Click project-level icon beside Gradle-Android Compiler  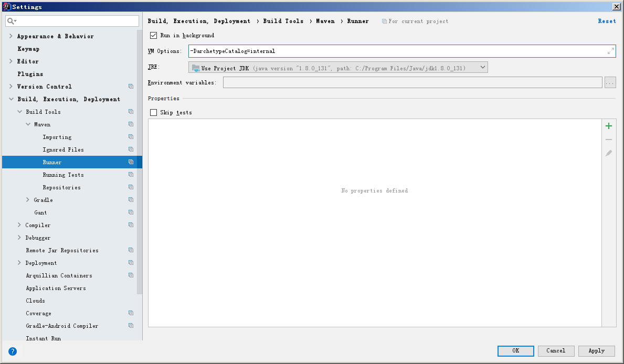pyautogui.click(x=131, y=325)
